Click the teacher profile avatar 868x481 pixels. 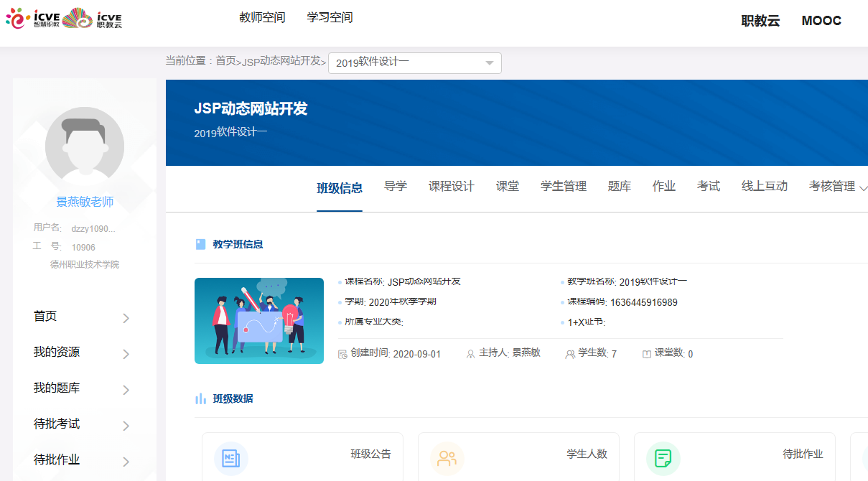point(85,146)
